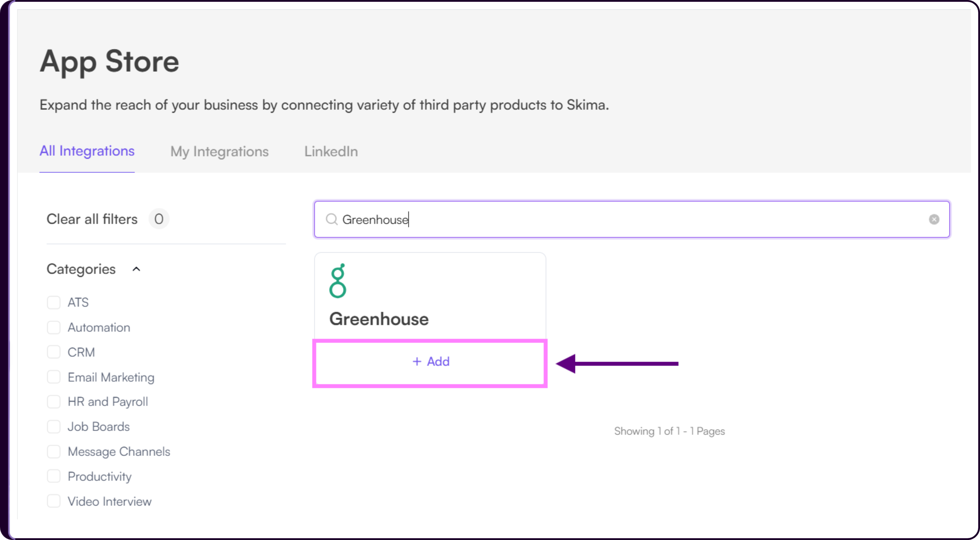Select the All Integrations tab
This screenshot has width=980, height=540.
87,151
